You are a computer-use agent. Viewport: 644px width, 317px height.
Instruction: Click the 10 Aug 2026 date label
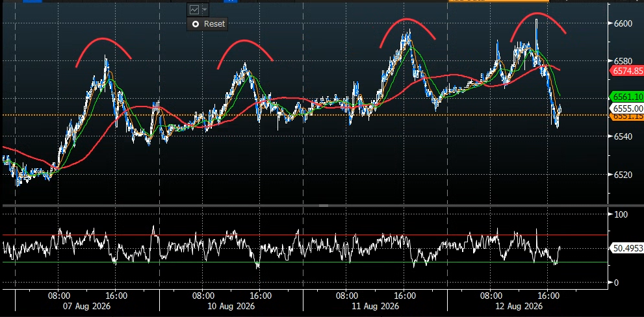[231, 307]
